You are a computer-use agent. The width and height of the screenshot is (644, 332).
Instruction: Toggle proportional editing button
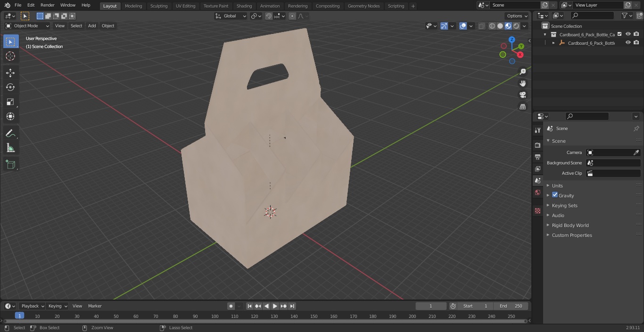pyautogui.click(x=292, y=16)
